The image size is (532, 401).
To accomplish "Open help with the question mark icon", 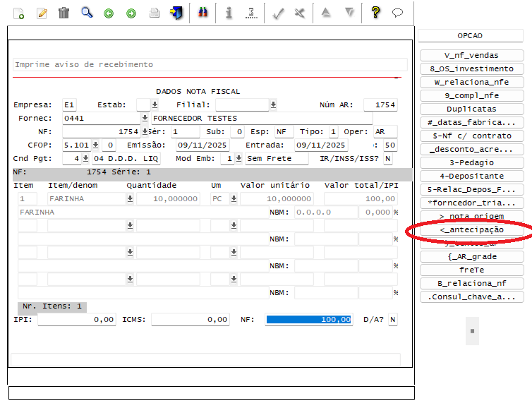I will click(x=375, y=13).
